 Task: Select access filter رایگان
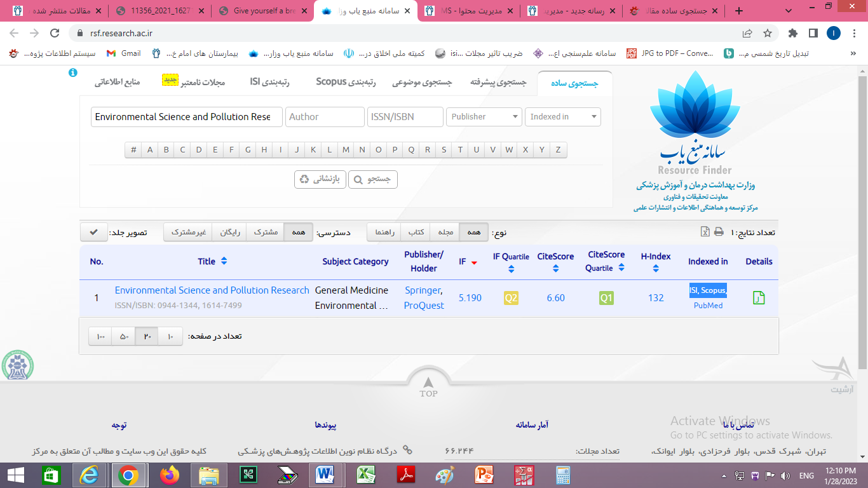(229, 233)
